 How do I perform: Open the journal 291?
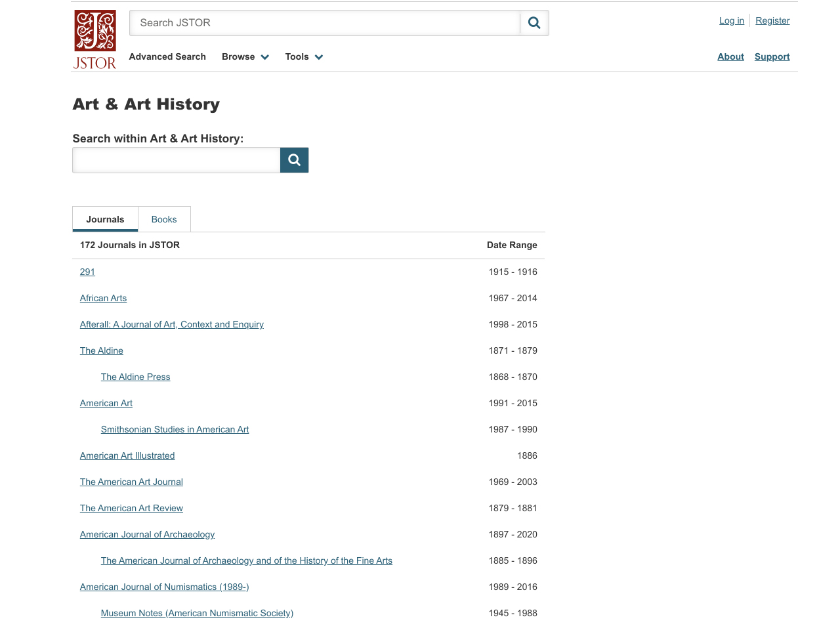(x=87, y=272)
